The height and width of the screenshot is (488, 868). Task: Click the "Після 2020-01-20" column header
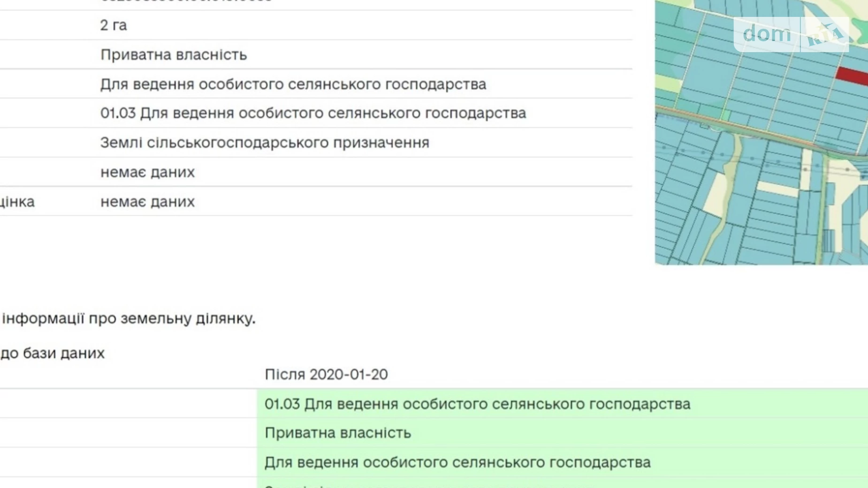(326, 374)
